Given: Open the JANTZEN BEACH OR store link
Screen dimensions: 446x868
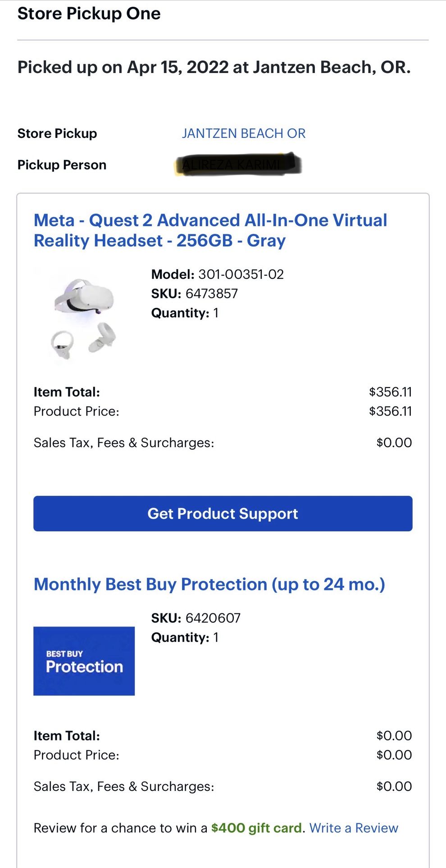Looking at the screenshot, I should [243, 133].
